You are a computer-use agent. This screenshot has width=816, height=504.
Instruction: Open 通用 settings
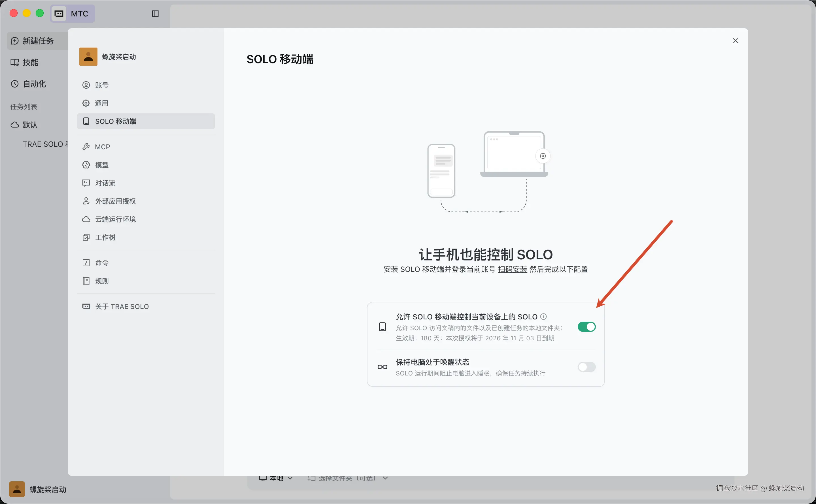[146, 103]
